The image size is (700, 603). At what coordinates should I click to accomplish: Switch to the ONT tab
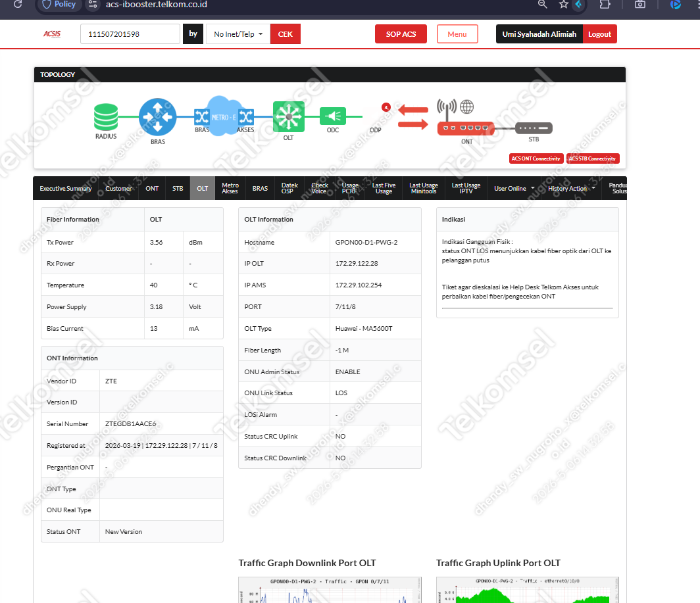(152, 188)
